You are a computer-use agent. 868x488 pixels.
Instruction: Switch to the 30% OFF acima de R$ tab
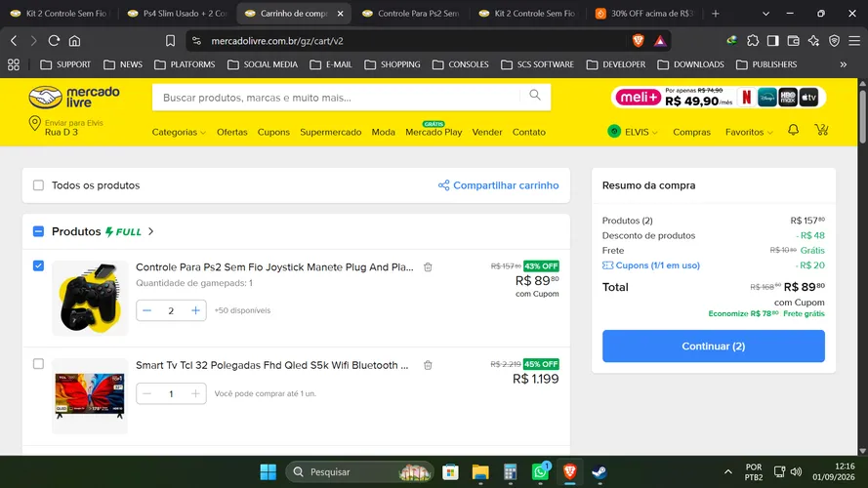click(645, 14)
